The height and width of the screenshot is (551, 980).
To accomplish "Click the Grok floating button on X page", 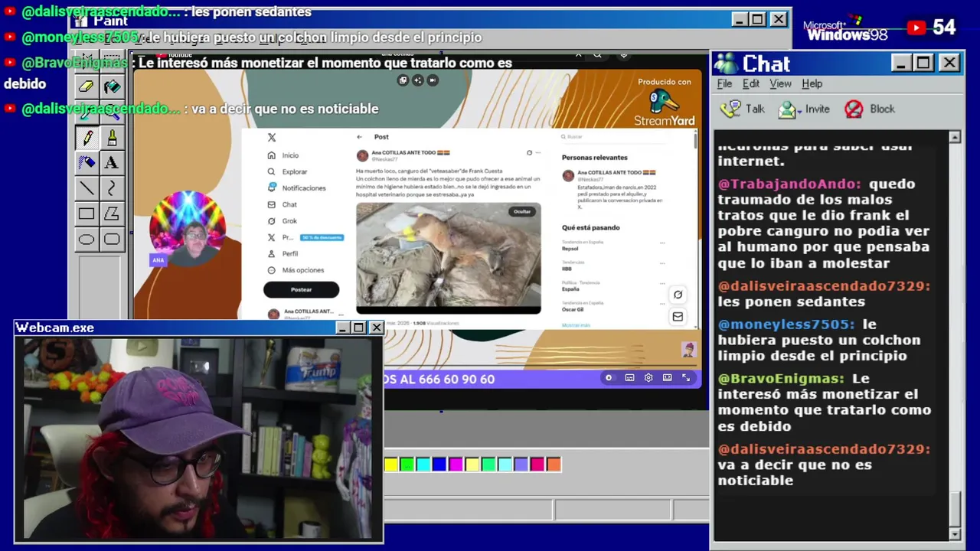I will [678, 295].
